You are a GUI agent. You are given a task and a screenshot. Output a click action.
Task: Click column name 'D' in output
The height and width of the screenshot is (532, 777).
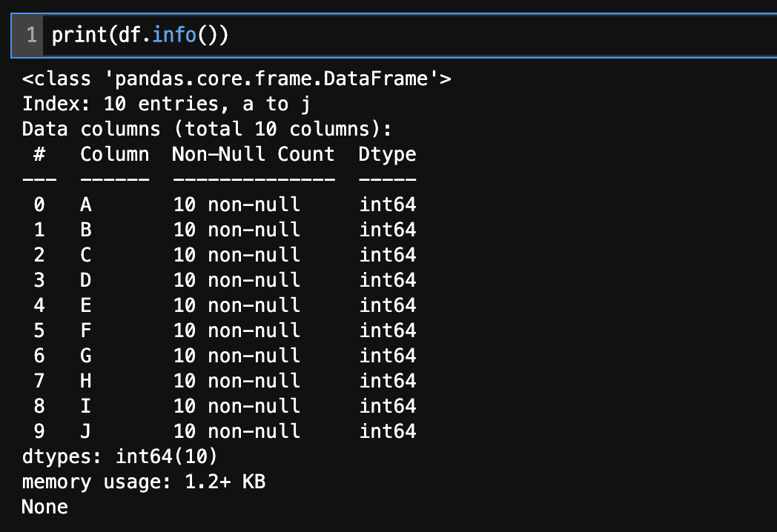pyautogui.click(x=86, y=280)
